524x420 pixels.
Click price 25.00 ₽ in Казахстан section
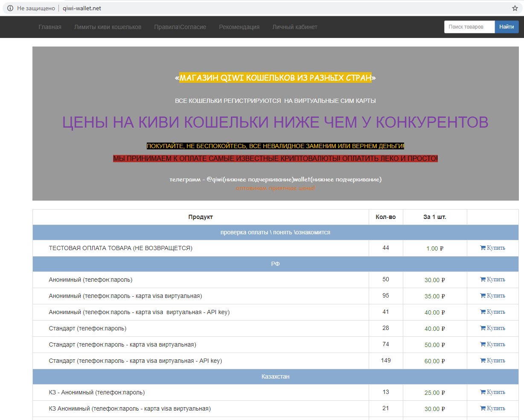tap(435, 392)
